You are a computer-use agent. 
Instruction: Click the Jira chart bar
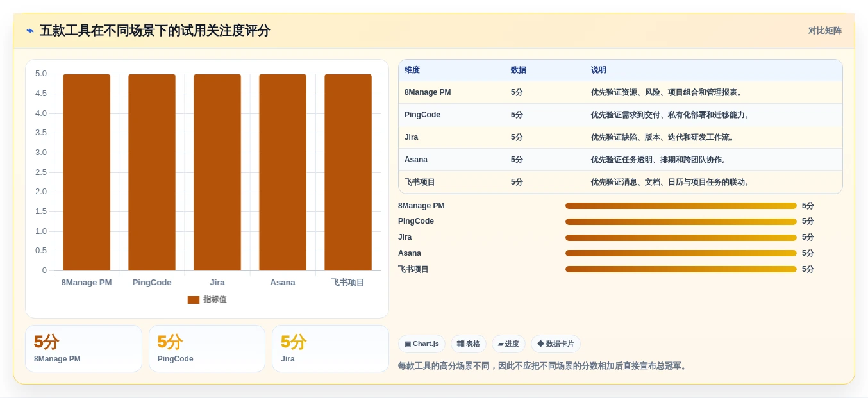[217, 172]
